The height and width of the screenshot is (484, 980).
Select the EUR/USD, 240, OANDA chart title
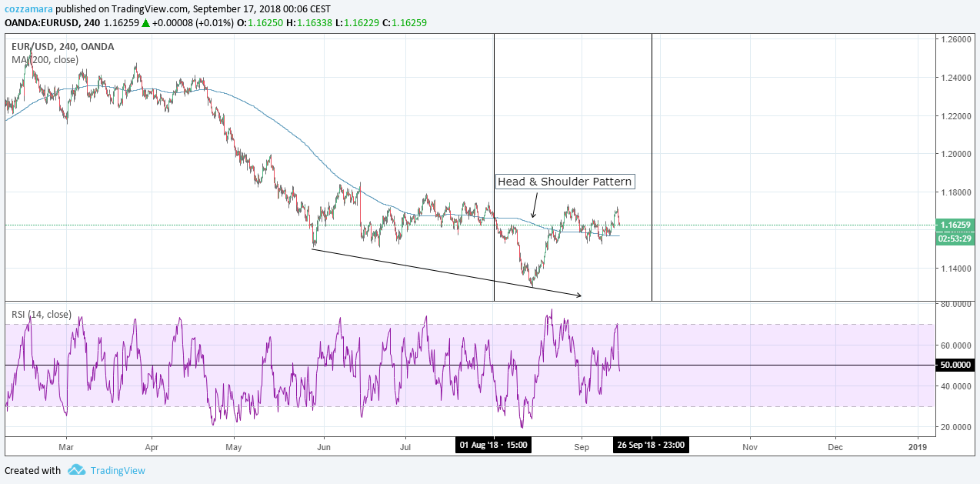click(62, 46)
